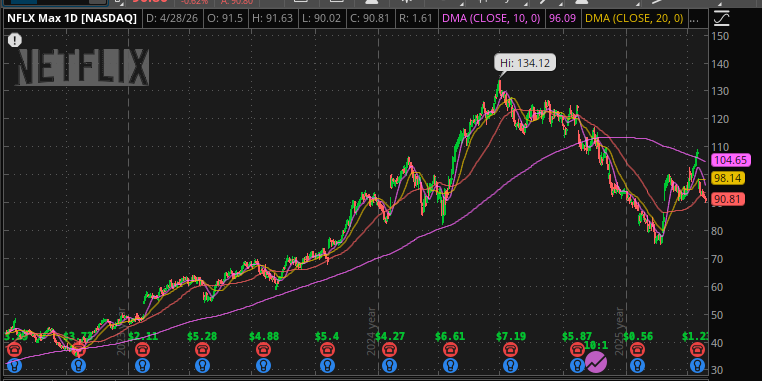
Task: Open the chart drawing icon above the price axis
Action: pos(722,19)
